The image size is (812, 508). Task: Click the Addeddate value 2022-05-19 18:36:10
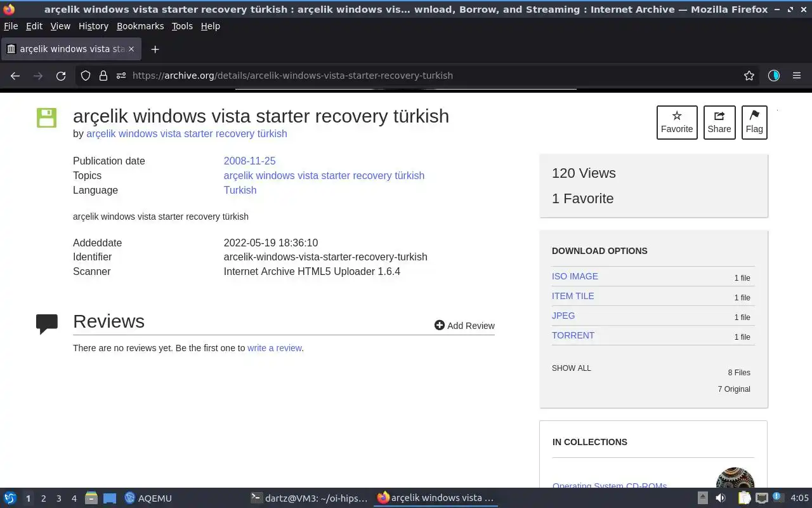(x=271, y=243)
